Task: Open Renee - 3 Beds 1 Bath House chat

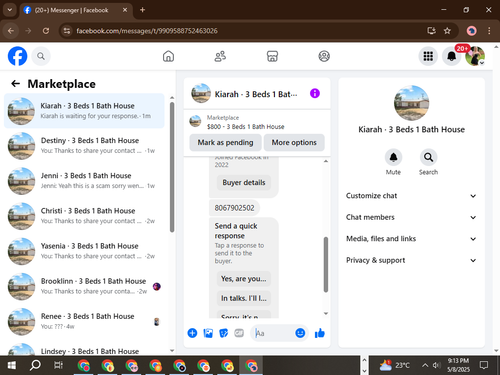Action: 84,322
